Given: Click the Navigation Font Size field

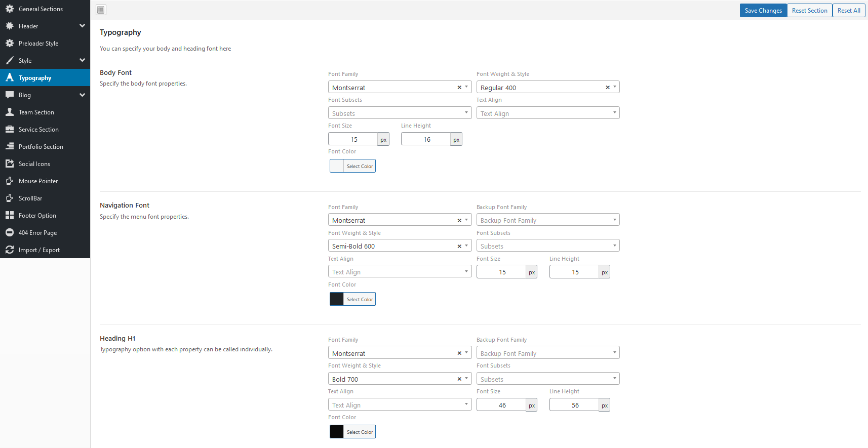Looking at the screenshot, I should [x=502, y=272].
